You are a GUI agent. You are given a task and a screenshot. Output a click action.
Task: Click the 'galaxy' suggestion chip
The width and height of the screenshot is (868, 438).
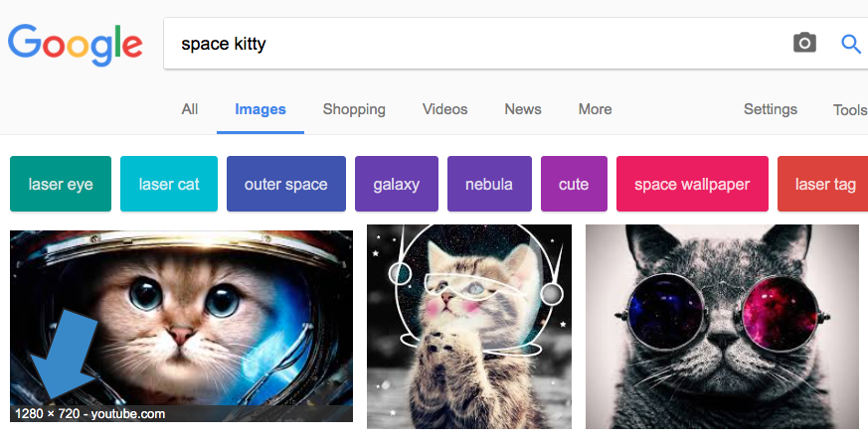[397, 184]
